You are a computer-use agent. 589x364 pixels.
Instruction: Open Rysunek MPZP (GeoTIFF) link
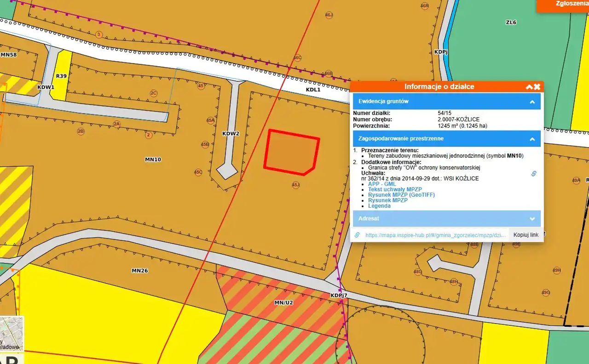coord(401,195)
